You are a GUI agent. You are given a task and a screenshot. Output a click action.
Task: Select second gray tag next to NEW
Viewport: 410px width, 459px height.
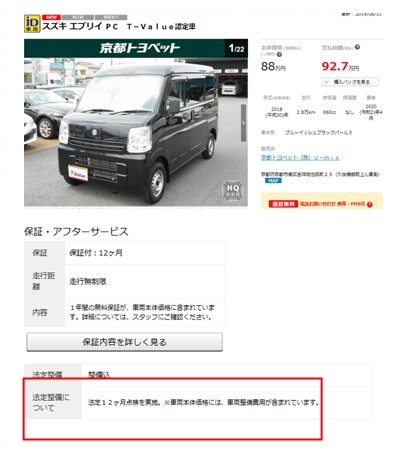111,17
